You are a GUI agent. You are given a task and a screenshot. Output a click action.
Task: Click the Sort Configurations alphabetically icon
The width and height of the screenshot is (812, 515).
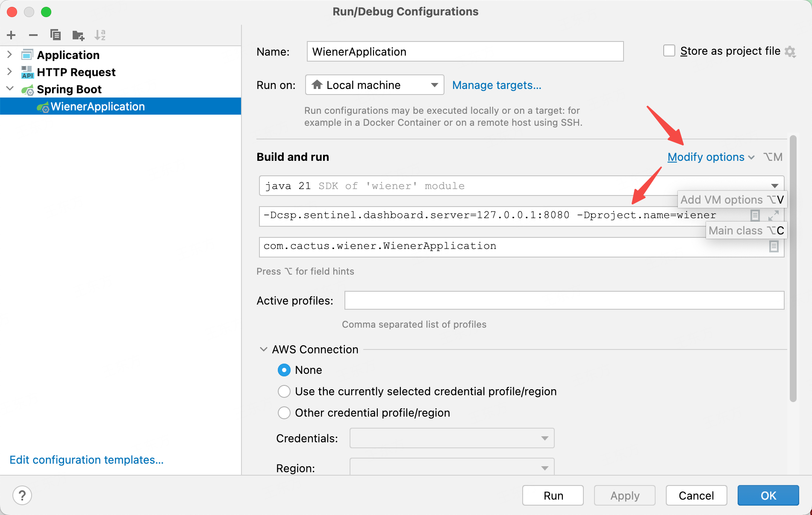pos(100,35)
